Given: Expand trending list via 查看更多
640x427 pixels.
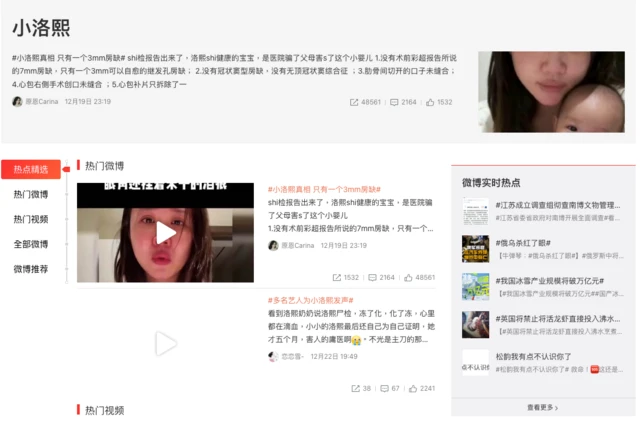Looking at the screenshot, I should tap(542, 407).
